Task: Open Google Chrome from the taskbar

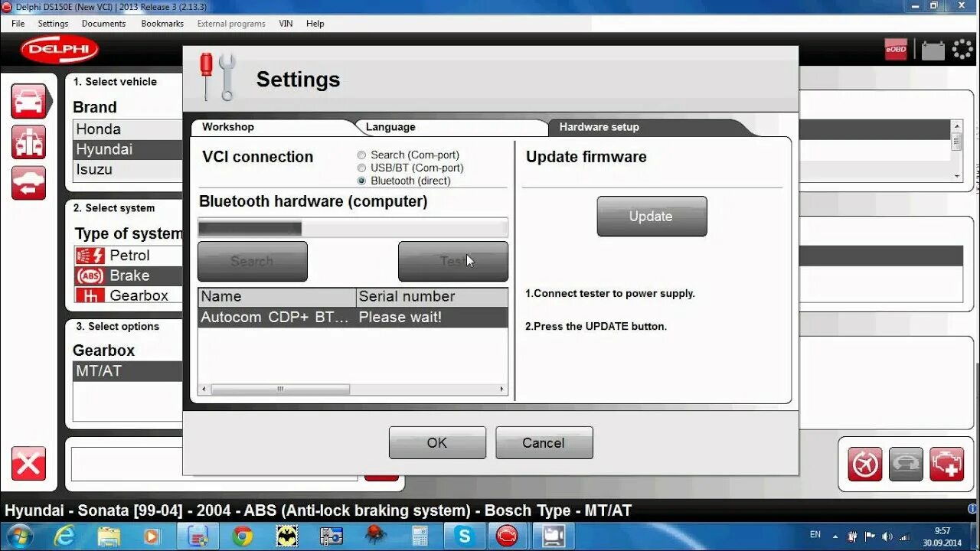Action: click(x=243, y=536)
